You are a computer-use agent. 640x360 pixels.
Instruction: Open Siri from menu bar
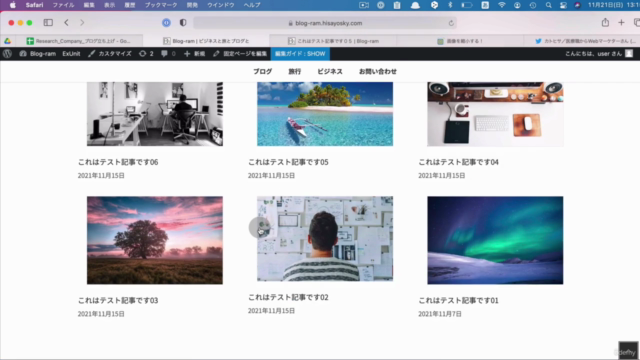coord(577,5)
